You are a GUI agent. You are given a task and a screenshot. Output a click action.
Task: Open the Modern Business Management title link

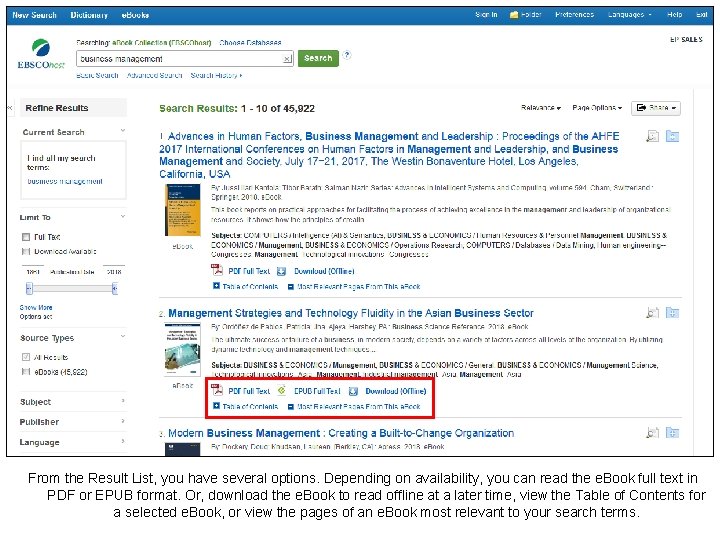tap(341, 433)
